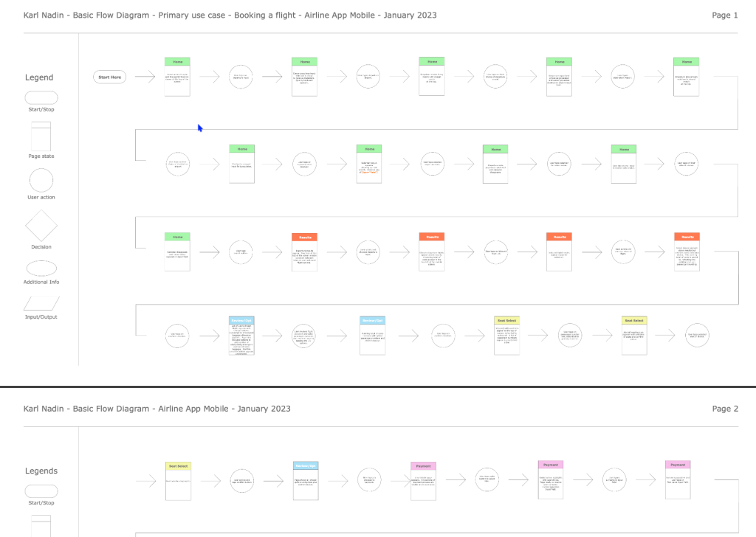Viewport: 756px width, 537px height.
Task: Select the Page 2 header title text
Action: click(x=157, y=409)
